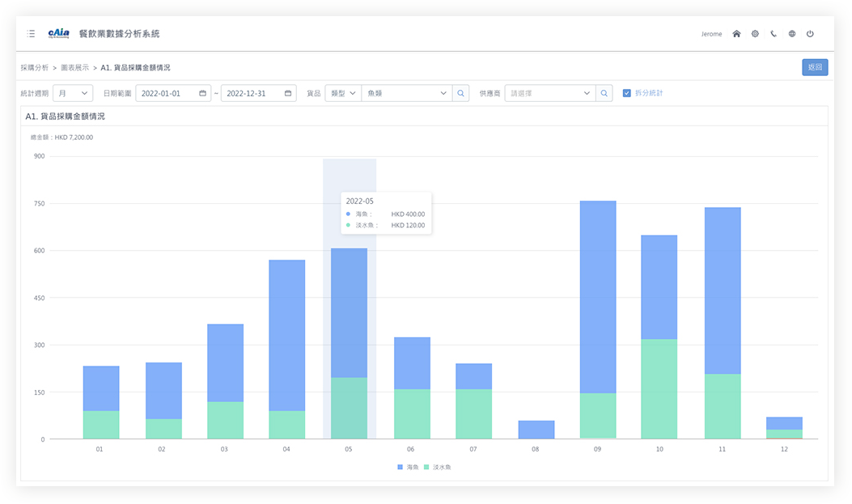Toggle the 拆分統計 checkbox
Viewport: 852px width, 504px height.
tap(626, 93)
